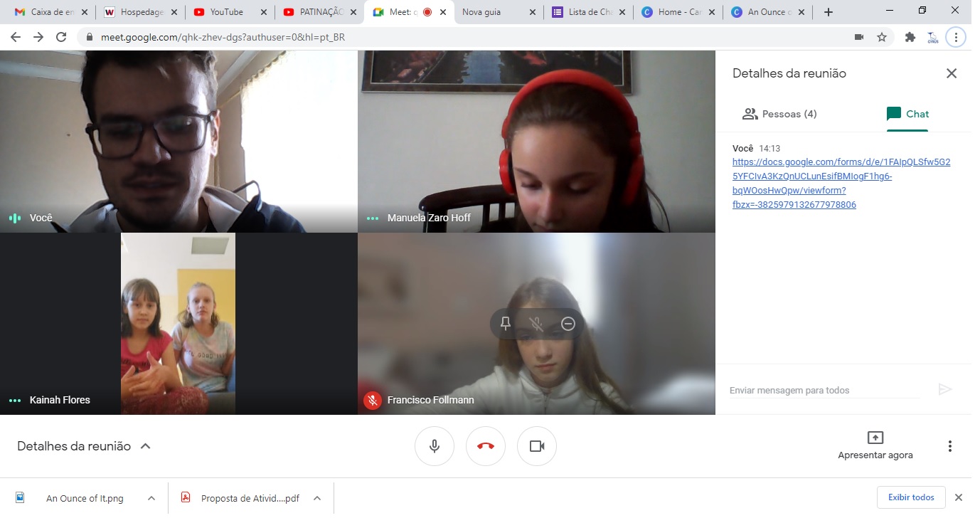Remove Francisco Follmann from the meeting
980x518 pixels.
pyautogui.click(x=567, y=324)
